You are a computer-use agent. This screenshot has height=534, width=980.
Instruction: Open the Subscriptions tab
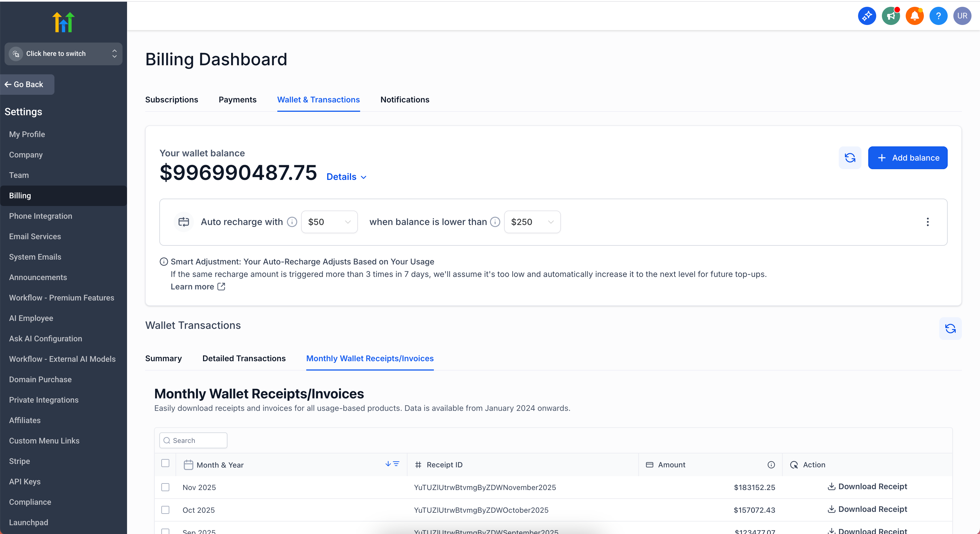pyautogui.click(x=172, y=100)
